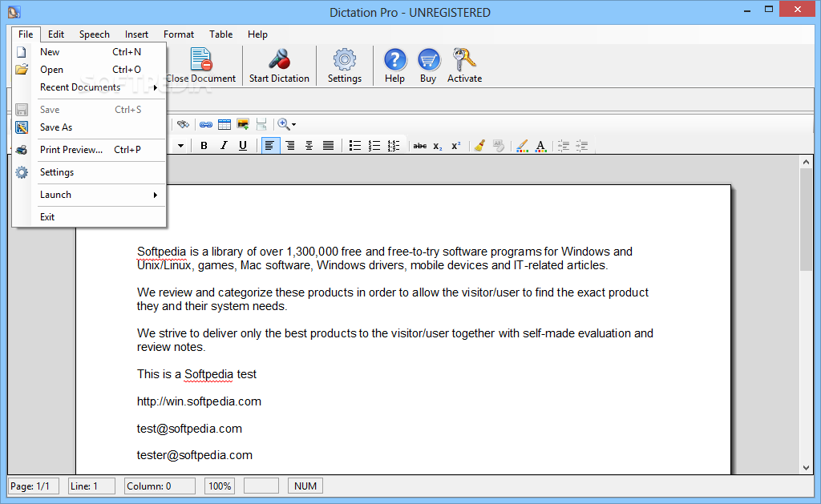The width and height of the screenshot is (821, 504).
Task: Choose Save As from the File menu
Action: [x=89, y=127]
